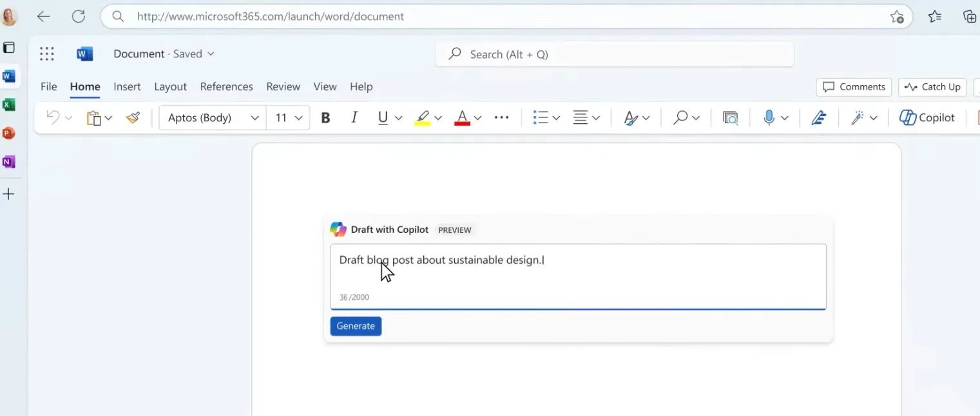
Task: Select the Format Painter brush
Action: [133, 117]
